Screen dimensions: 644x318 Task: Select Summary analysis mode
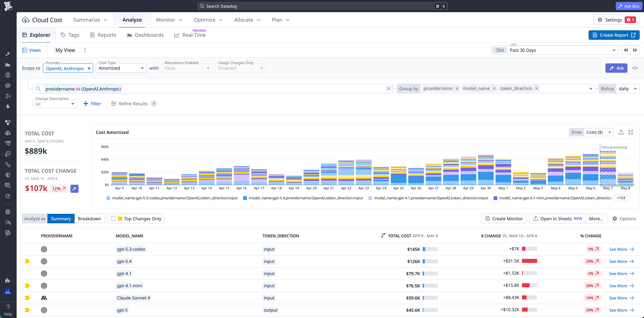tap(61, 219)
